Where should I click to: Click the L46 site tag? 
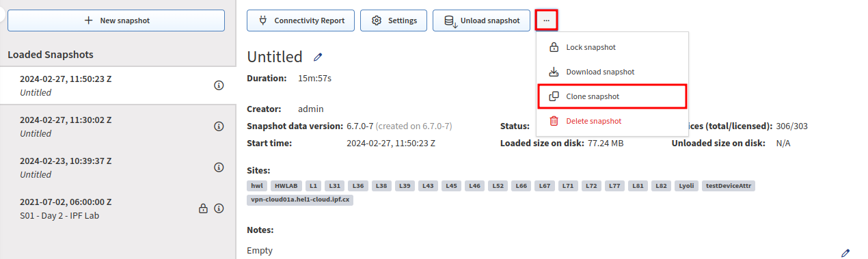click(x=474, y=186)
